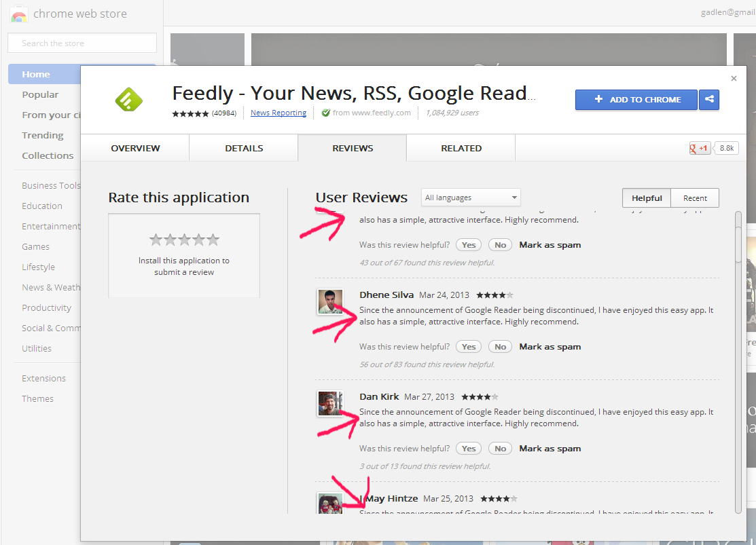Select the fifth star in the Rate this application box
The height and width of the screenshot is (545, 756).
213,240
